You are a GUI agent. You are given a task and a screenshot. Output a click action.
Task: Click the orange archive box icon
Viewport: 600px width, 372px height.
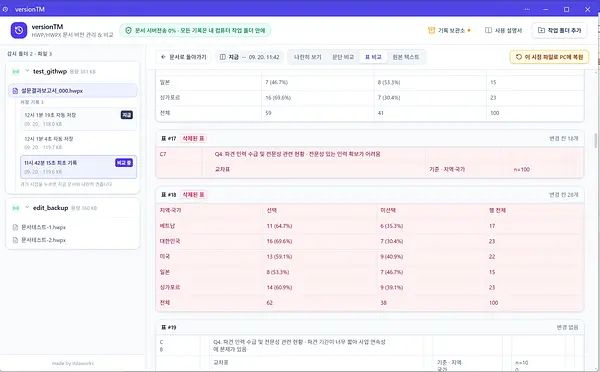431,30
